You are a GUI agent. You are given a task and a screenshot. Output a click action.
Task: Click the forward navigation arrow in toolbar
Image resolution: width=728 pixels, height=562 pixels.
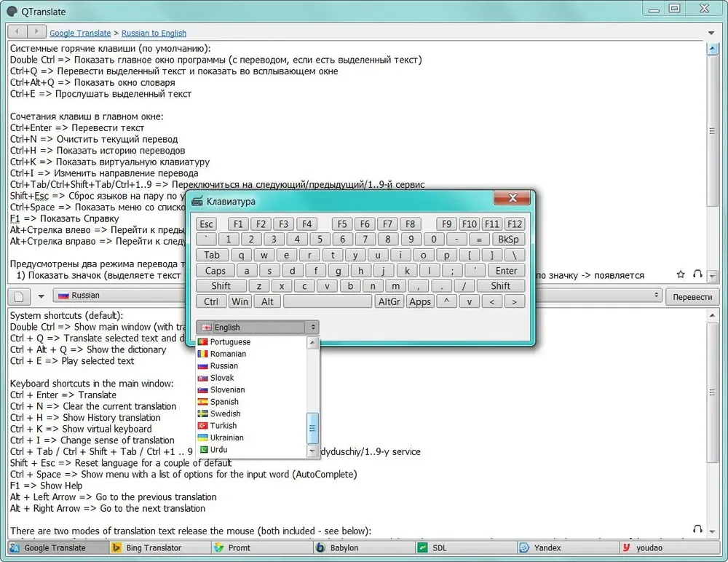(x=36, y=31)
